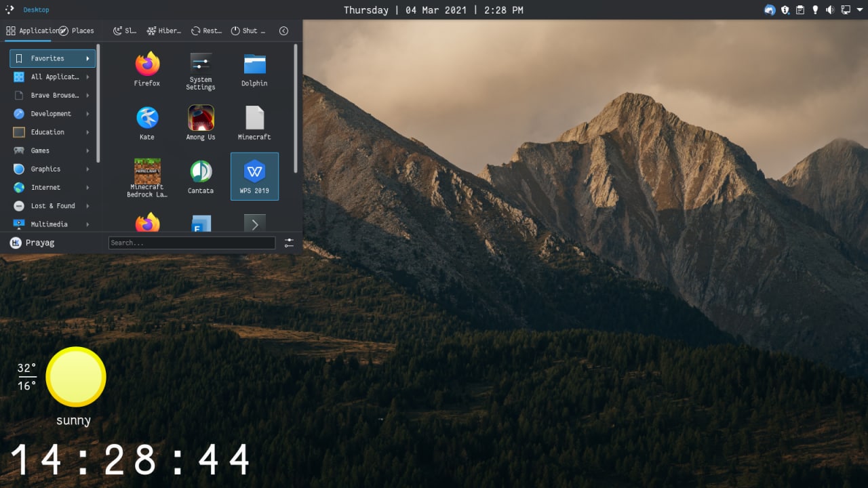Click the Prayag user avatar

[x=16, y=243]
